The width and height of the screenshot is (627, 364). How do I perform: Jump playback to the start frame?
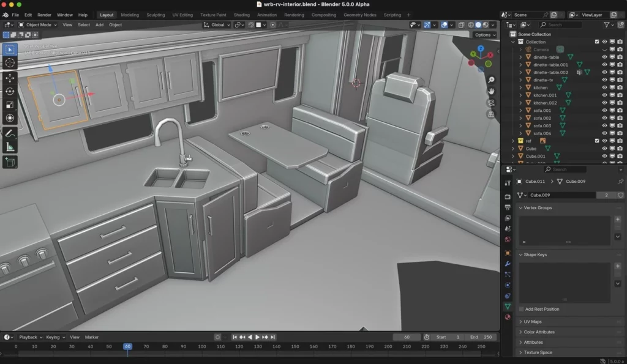234,336
